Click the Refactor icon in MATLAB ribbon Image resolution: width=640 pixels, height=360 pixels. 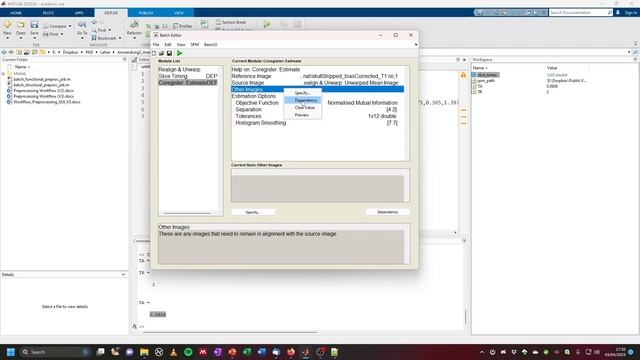(134, 25)
